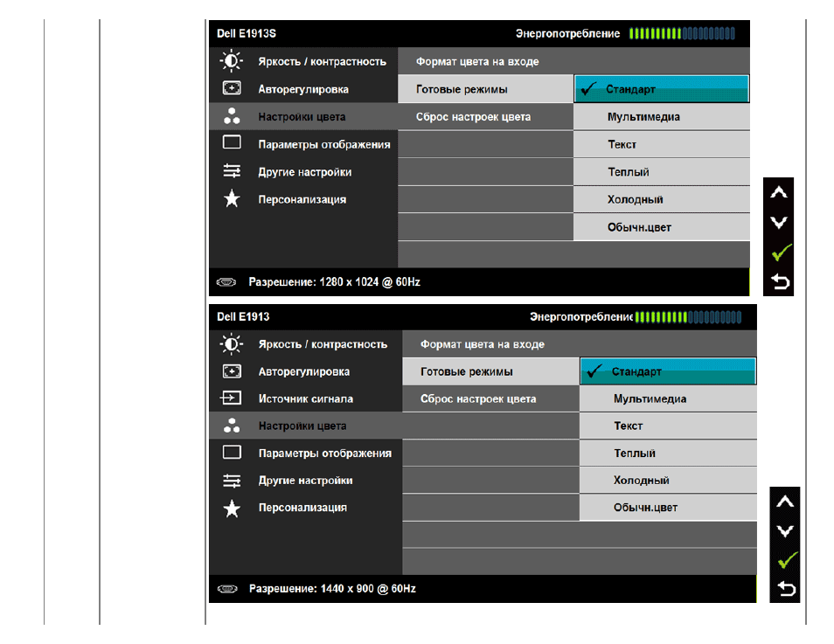Click the Энергопотребление bar in E1913 menu

(x=688, y=317)
